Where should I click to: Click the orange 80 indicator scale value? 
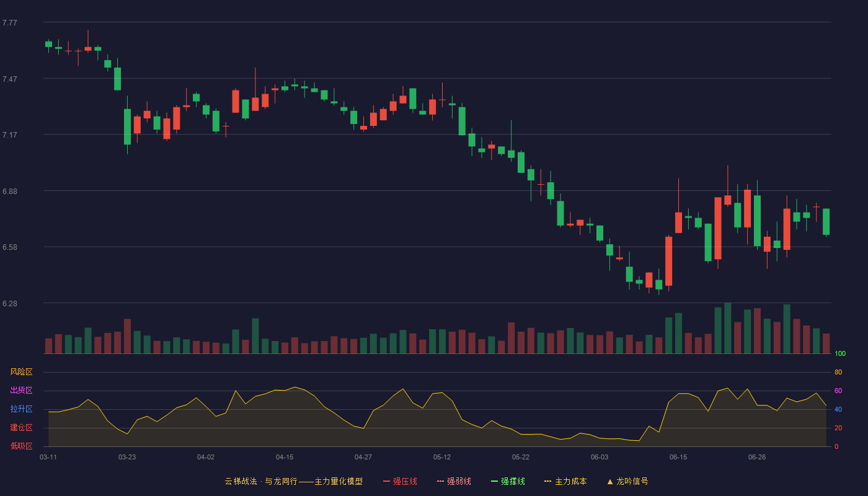pos(838,372)
